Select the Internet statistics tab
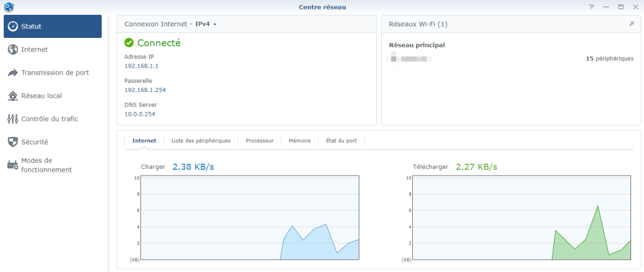644x272 pixels. 144,141
